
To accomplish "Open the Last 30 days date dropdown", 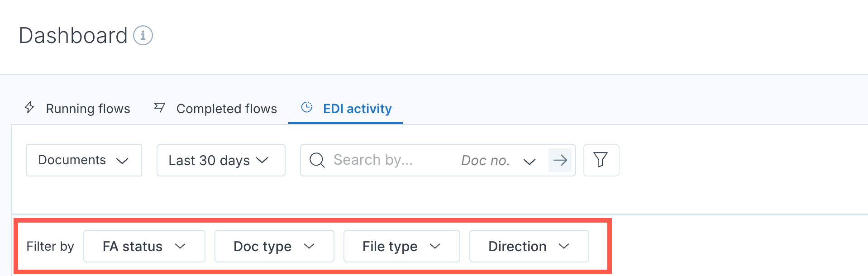I will click(x=221, y=160).
